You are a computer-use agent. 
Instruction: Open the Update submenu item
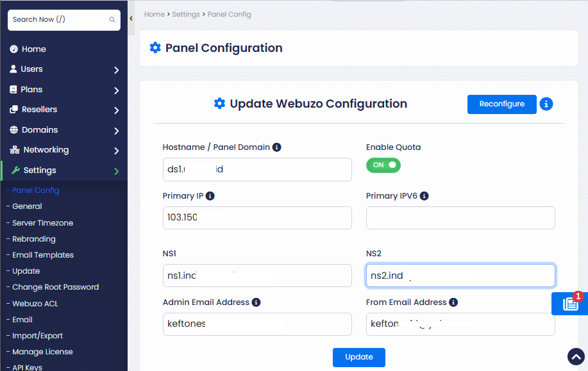(x=26, y=271)
